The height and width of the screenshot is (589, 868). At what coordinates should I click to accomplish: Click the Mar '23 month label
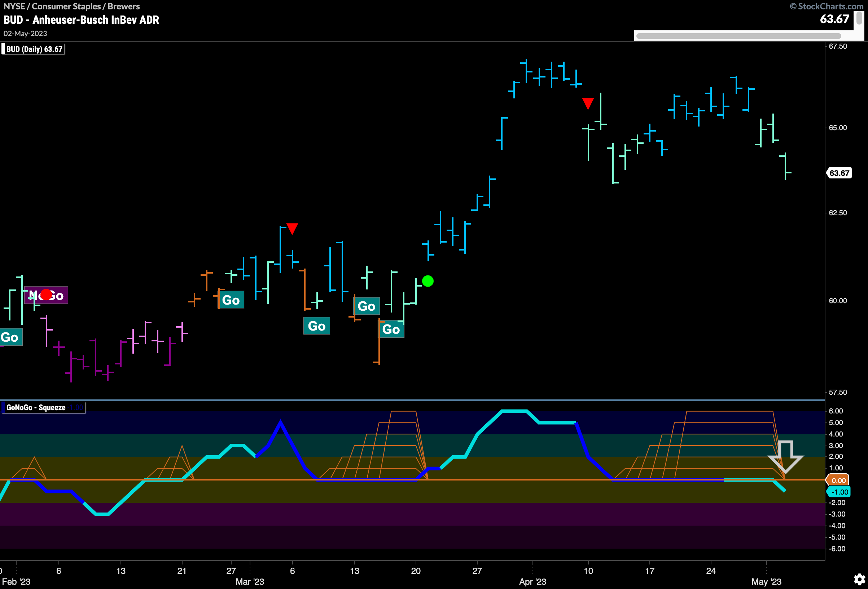click(250, 581)
